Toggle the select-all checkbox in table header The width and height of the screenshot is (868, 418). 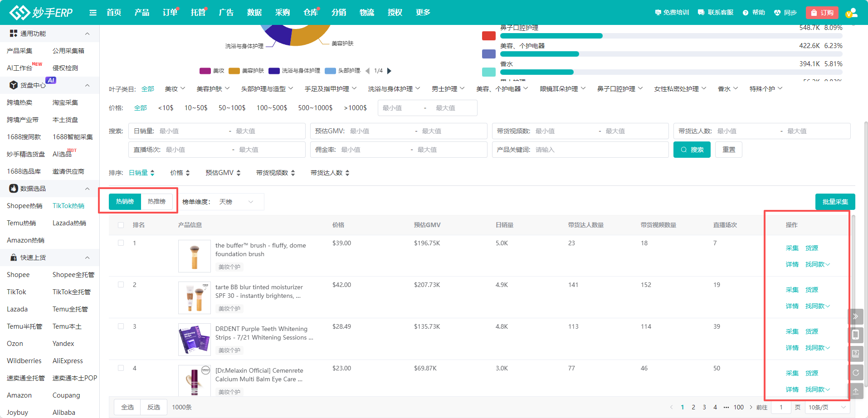[x=121, y=225]
